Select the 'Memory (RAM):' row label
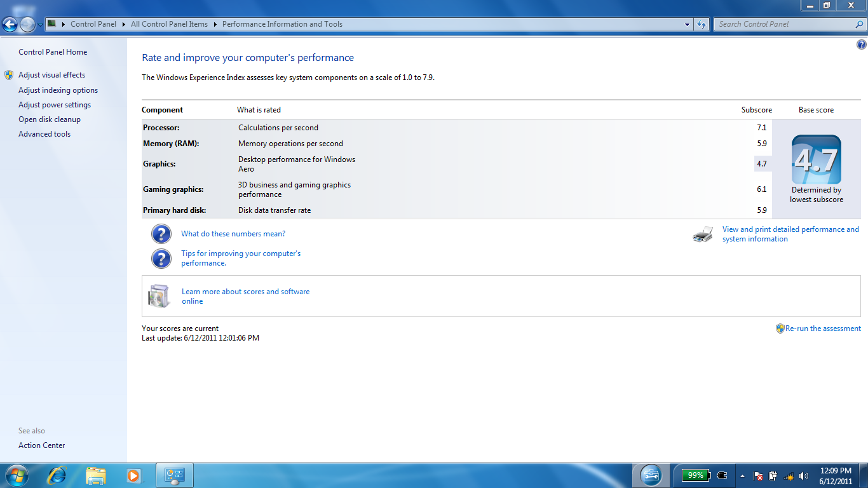Screen dimensions: 868x488 coord(171,144)
